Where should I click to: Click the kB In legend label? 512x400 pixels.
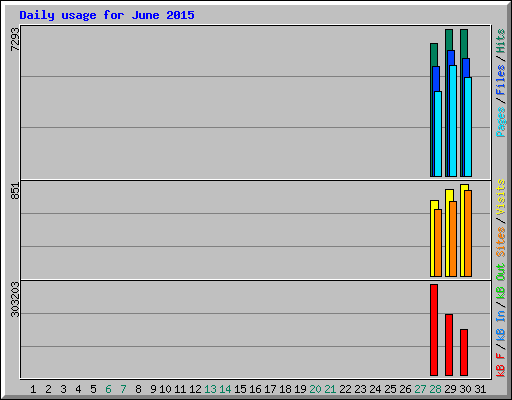pyautogui.click(x=501, y=326)
